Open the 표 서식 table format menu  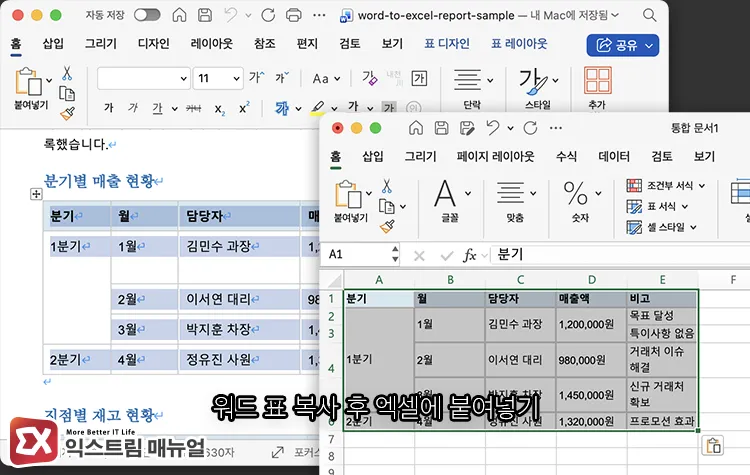(x=657, y=207)
